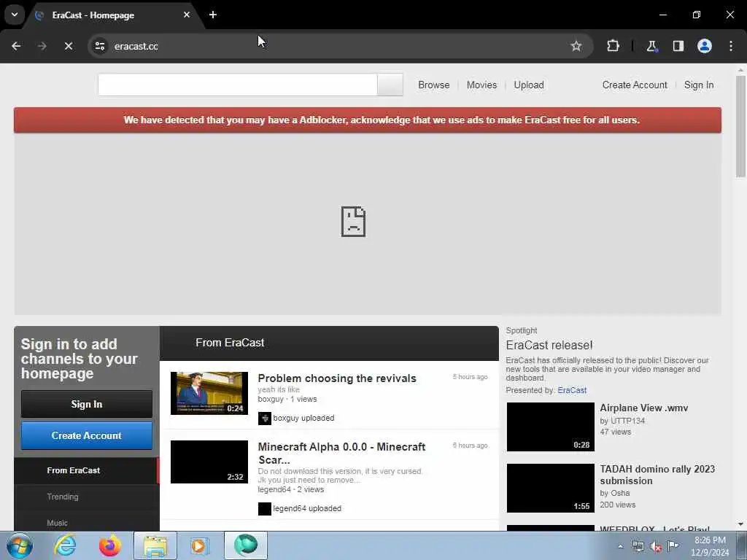Open Problem choosing the revivals title
747x560 pixels.
pos(337,378)
